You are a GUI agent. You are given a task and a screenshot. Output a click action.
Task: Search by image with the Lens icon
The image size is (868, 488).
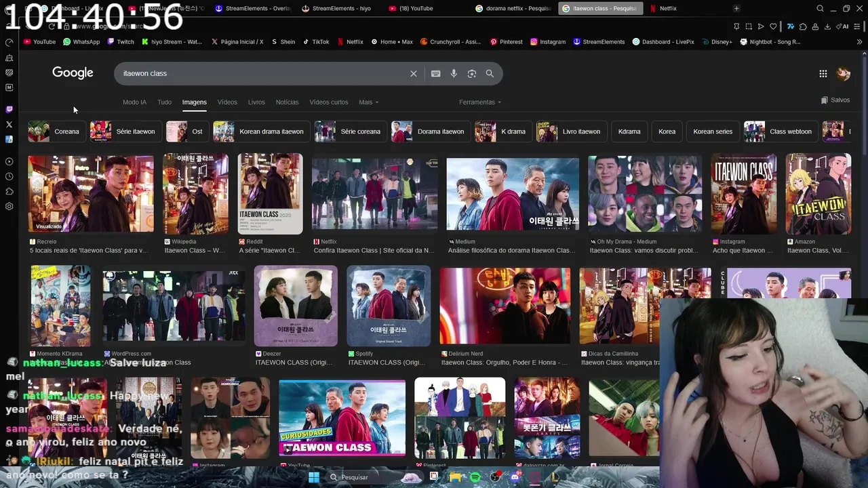click(x=472, y=73)
